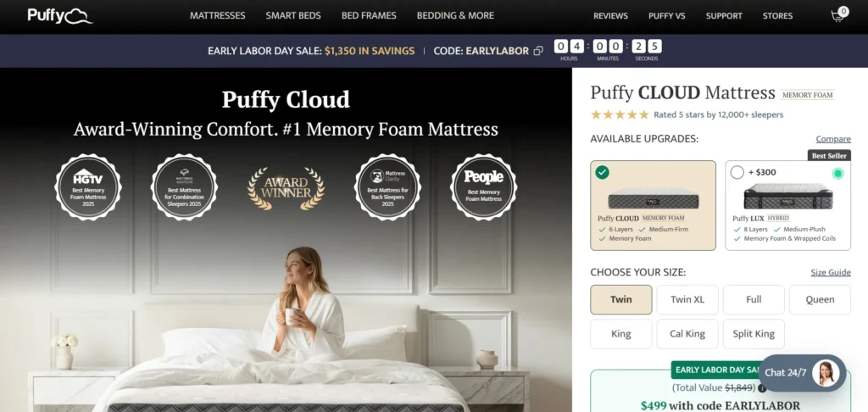Select the Puffy Cloud memory foam option
This screenshot has width=868, height=412.
654,205
